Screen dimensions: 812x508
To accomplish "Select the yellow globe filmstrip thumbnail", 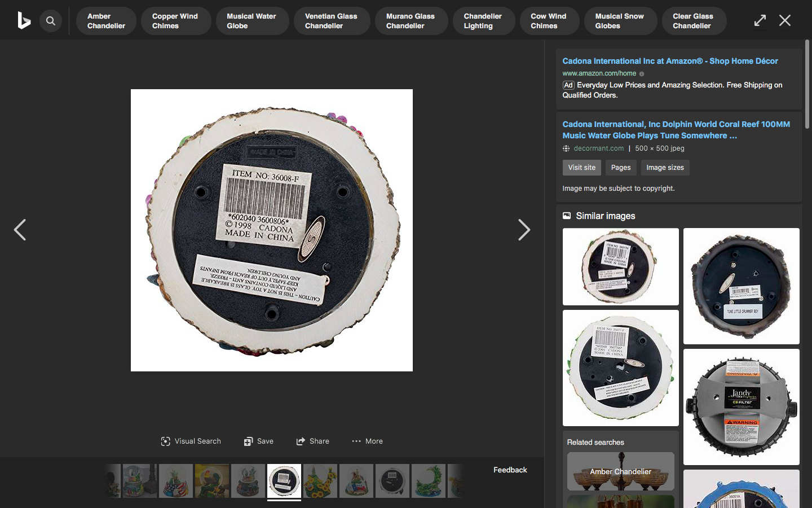I will 212,481.
